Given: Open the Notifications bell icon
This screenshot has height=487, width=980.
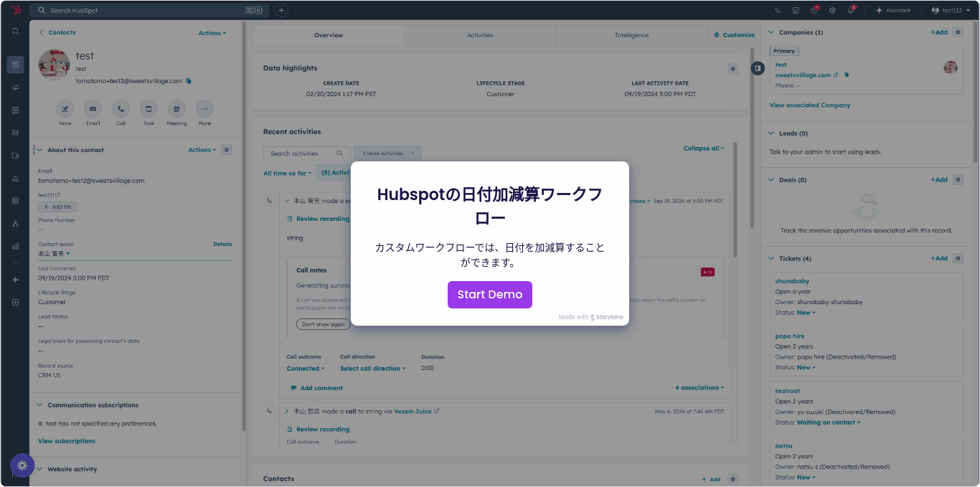Looking at the screenshot, I should (x=851, y=10).
